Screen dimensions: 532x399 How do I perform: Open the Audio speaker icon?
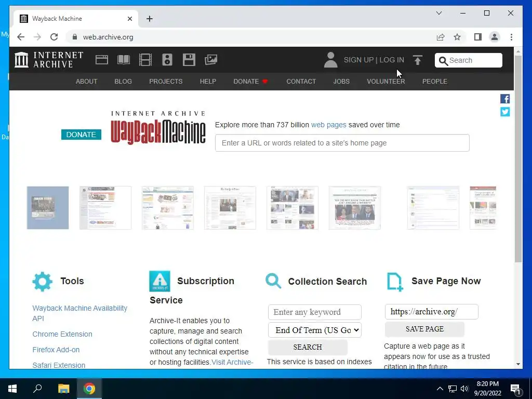167,60
